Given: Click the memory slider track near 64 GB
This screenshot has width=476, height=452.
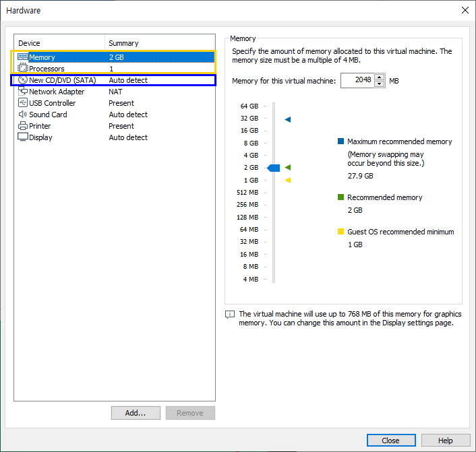Looking at the screenshot, I should [274, 106].
